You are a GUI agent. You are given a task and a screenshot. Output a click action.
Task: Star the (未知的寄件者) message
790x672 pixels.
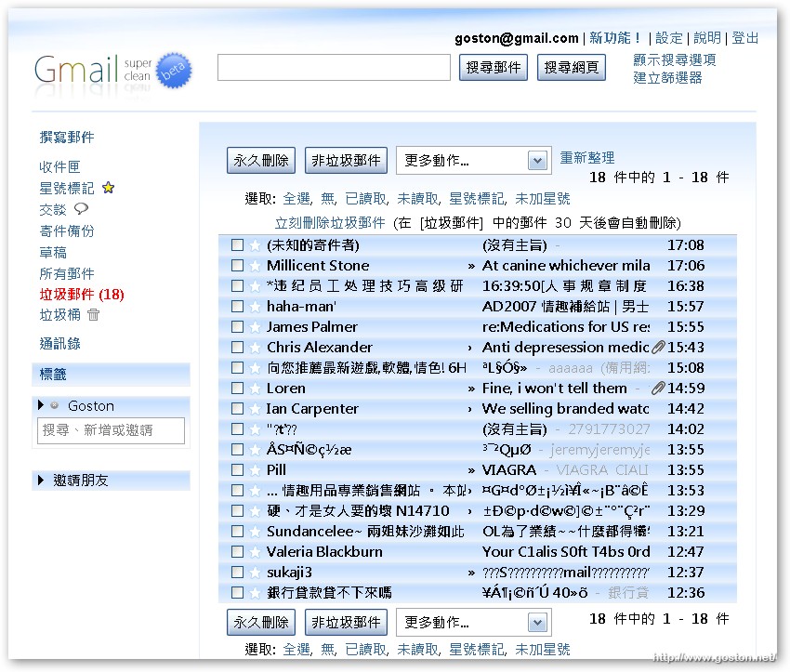(x=255, y=245)
